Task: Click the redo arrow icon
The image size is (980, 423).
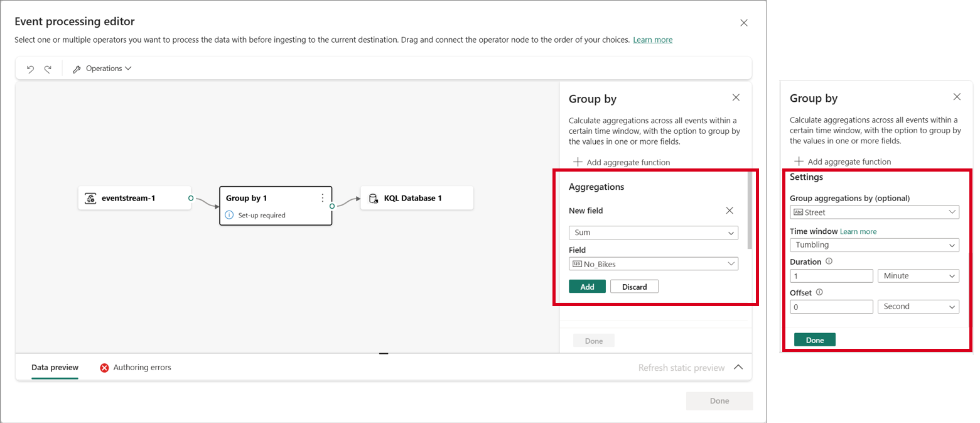Action: pos(48,69)
